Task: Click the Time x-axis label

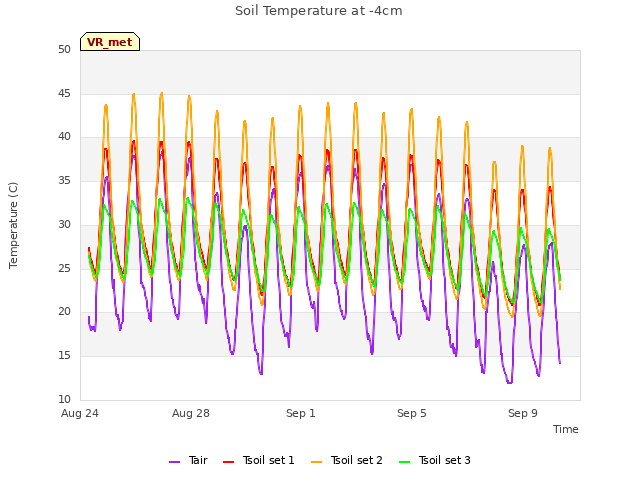Action: [x=566, y=429]
